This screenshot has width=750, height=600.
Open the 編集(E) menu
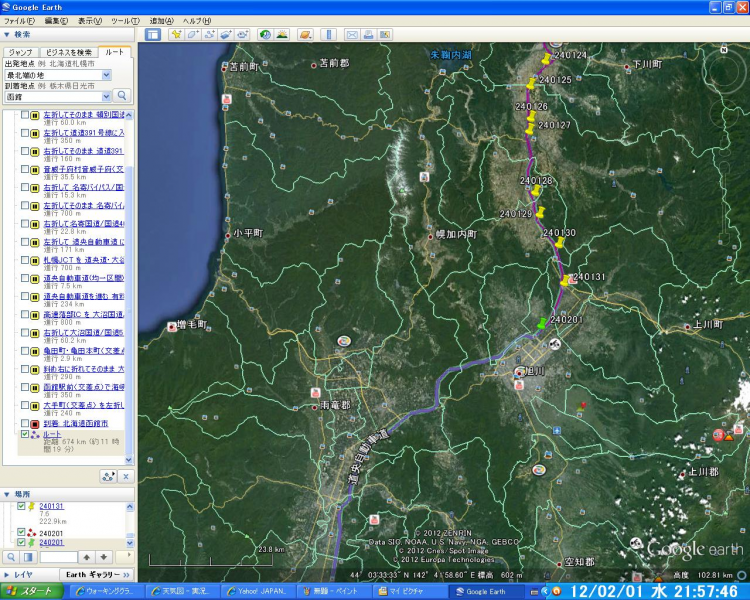click(56, 21)
